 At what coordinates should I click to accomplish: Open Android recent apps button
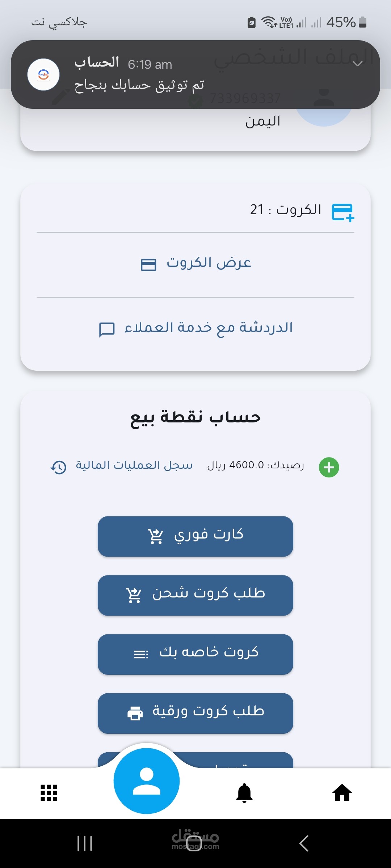click(85, 843)
